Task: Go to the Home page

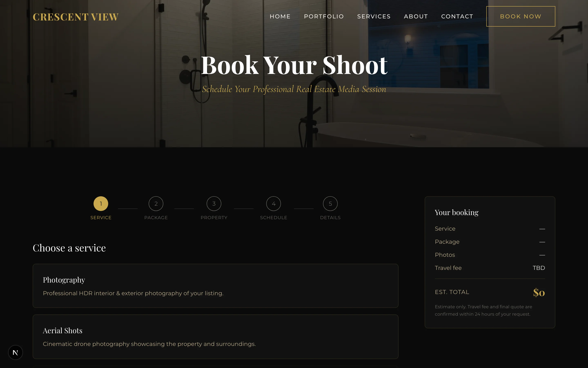Action: click(x=280, y=16)
